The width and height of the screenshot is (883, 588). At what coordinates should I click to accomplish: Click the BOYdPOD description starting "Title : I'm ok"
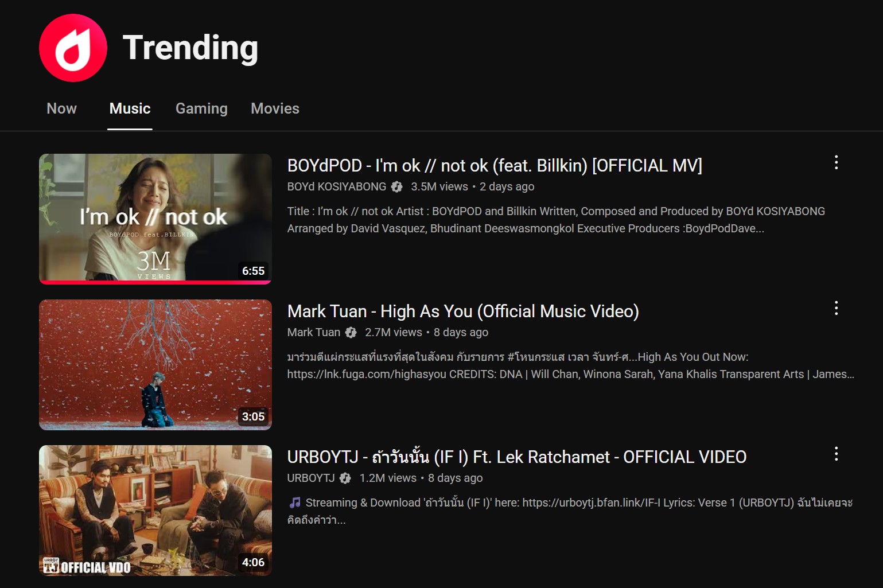coord(556,220)
